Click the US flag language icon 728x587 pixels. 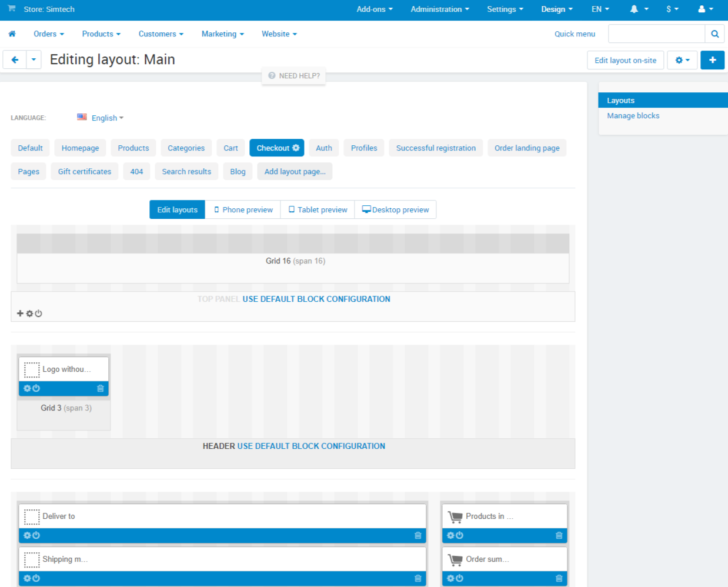coord(82,117)
